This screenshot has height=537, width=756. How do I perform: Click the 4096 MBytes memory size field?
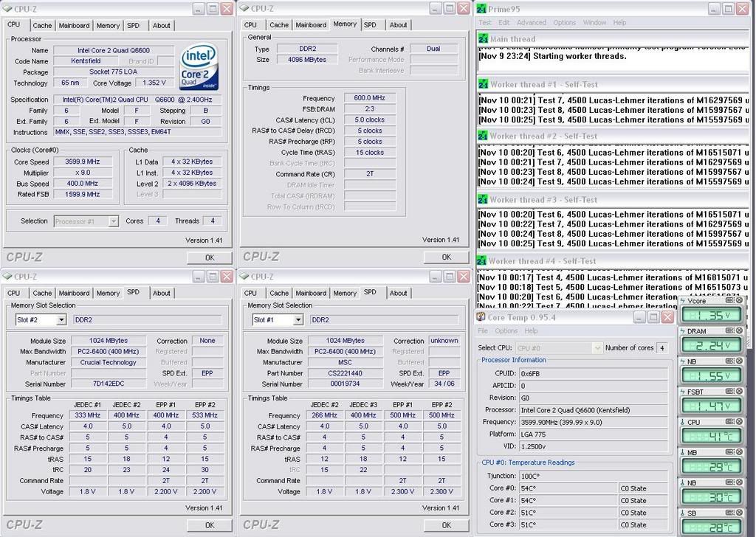point(306,60)
